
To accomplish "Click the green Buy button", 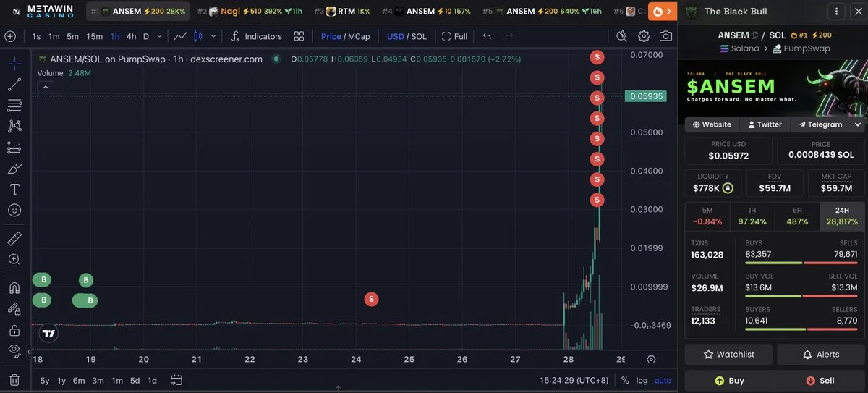I will [x=729, y=380].
